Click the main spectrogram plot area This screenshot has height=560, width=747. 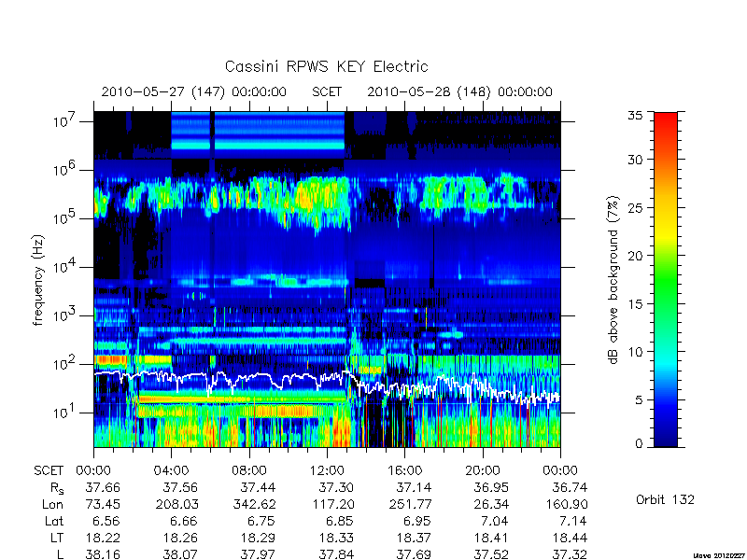pyautogui.click(x=327, y=279)
